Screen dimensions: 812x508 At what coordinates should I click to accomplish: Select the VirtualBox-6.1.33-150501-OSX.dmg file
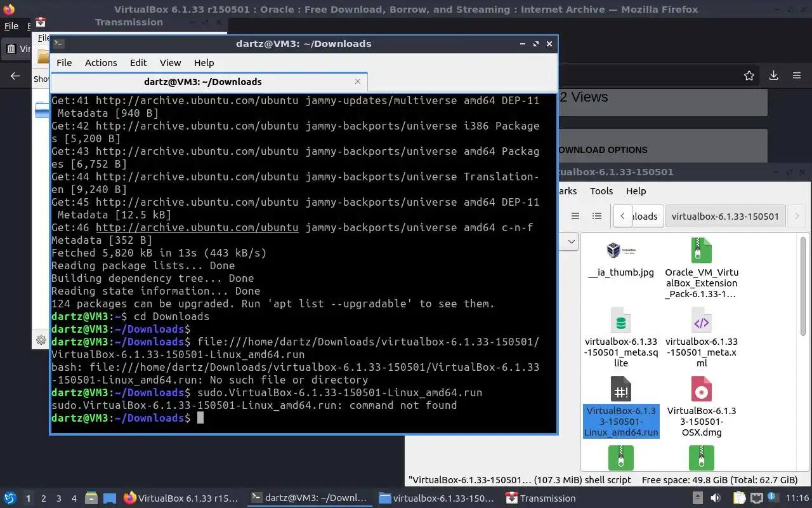[701, 406]
